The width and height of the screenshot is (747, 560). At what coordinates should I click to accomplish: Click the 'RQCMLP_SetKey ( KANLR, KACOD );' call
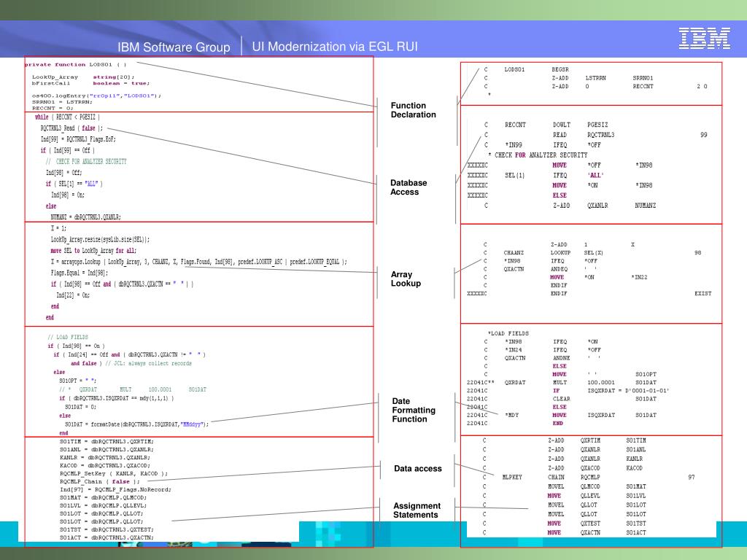(x=114, y=473)
